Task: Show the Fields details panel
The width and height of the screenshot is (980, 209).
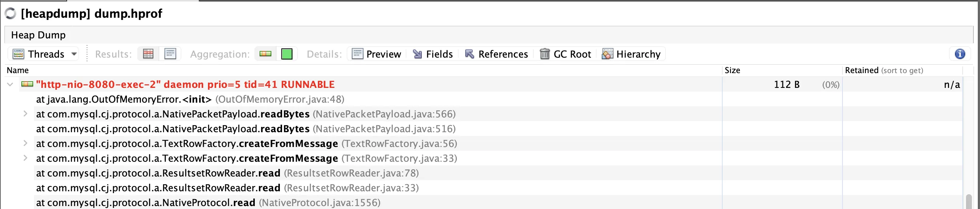Action: [432, 54]
